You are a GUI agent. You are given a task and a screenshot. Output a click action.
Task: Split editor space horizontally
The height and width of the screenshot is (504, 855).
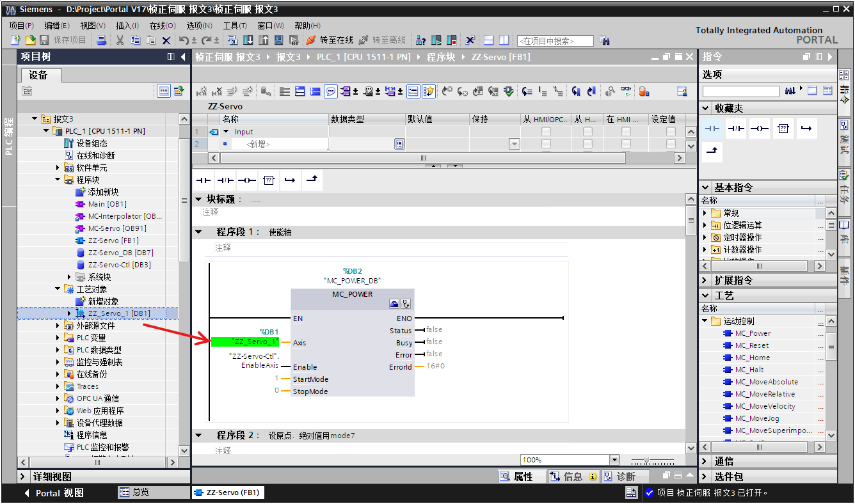488,40
